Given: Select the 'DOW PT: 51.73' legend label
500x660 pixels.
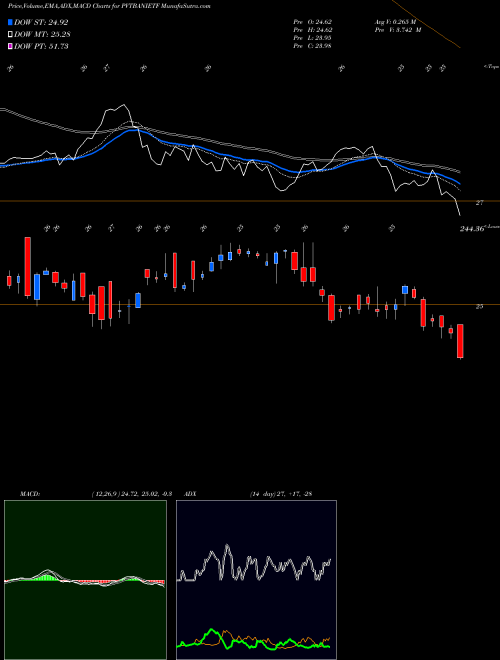Looking at the screenshot, I should coord(41,46).
